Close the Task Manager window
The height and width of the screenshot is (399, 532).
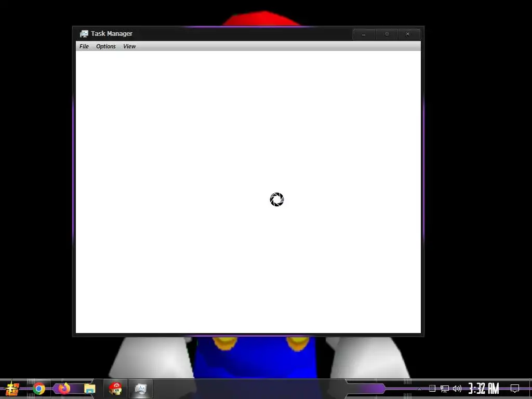(408, 34)
